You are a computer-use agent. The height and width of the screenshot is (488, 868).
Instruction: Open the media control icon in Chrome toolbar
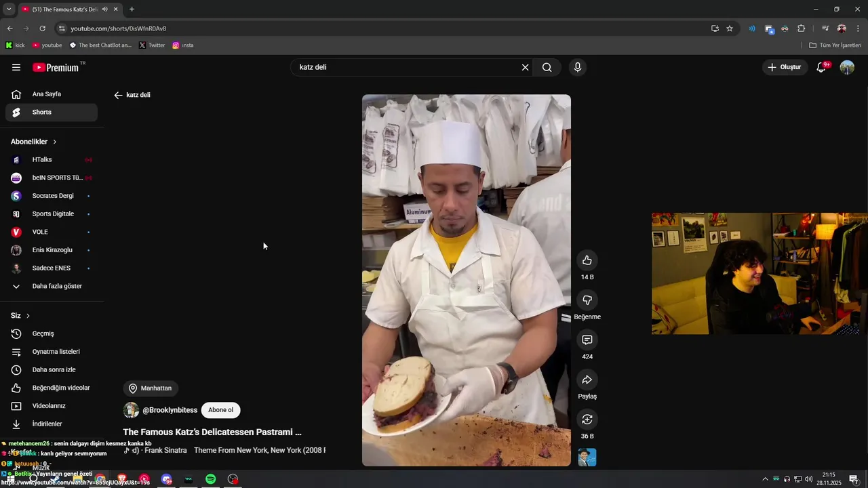click(x=825, y=28)
